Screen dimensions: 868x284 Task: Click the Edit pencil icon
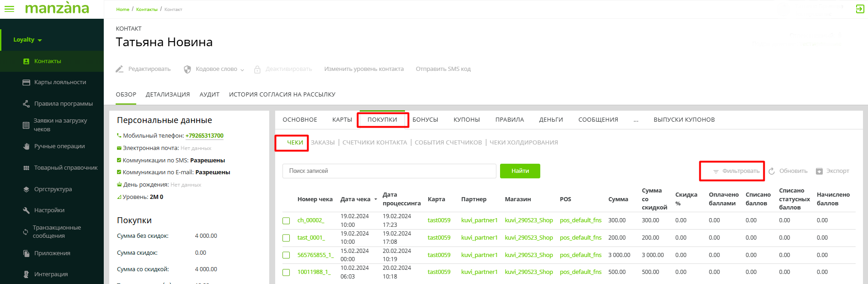coord(120,69)
